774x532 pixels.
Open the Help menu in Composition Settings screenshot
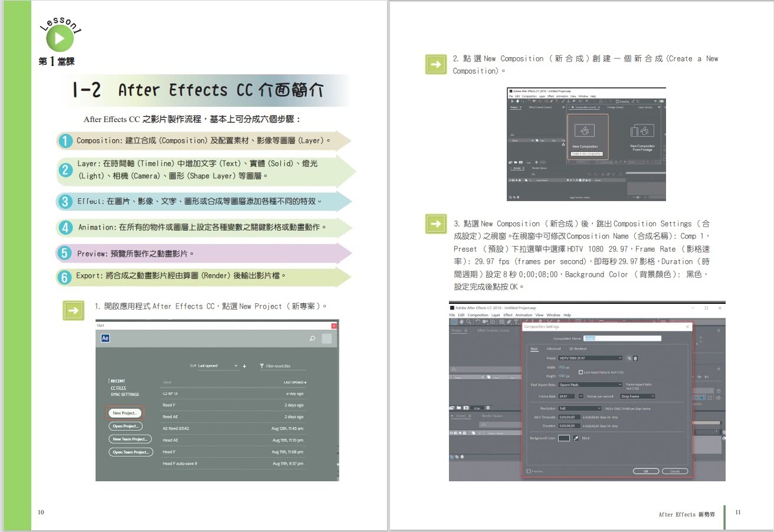click(567, 315)
